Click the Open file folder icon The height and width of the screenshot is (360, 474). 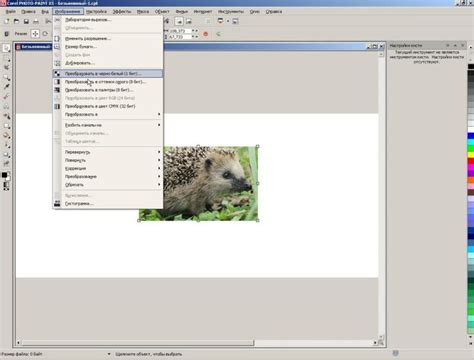(x=16, y=21)
